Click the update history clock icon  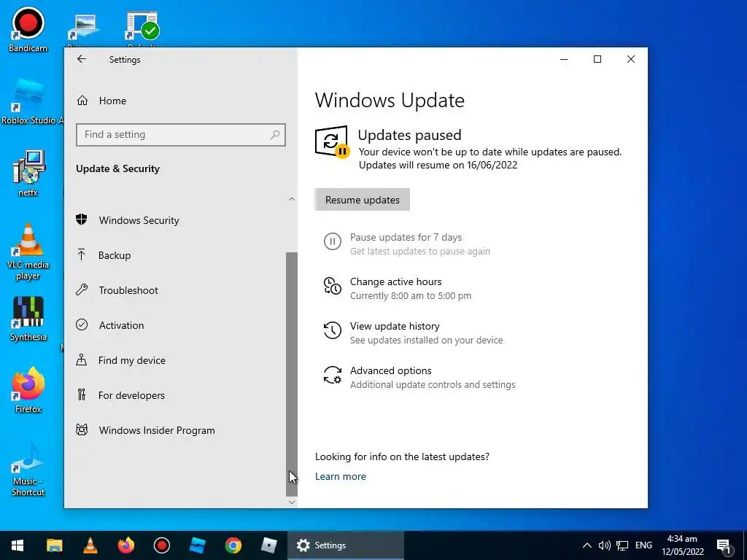[x=333, y=330]
